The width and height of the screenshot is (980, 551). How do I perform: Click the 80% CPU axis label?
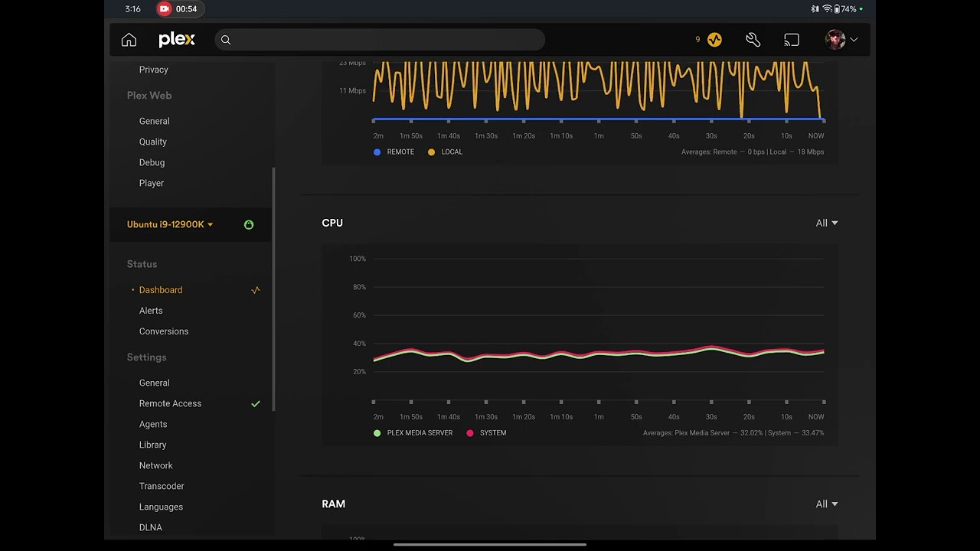358,287
